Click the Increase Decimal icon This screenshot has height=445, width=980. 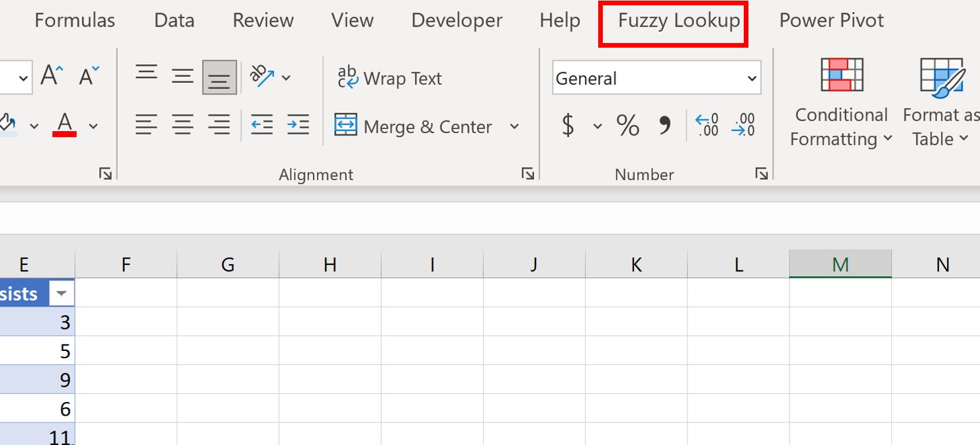(707, 125)
